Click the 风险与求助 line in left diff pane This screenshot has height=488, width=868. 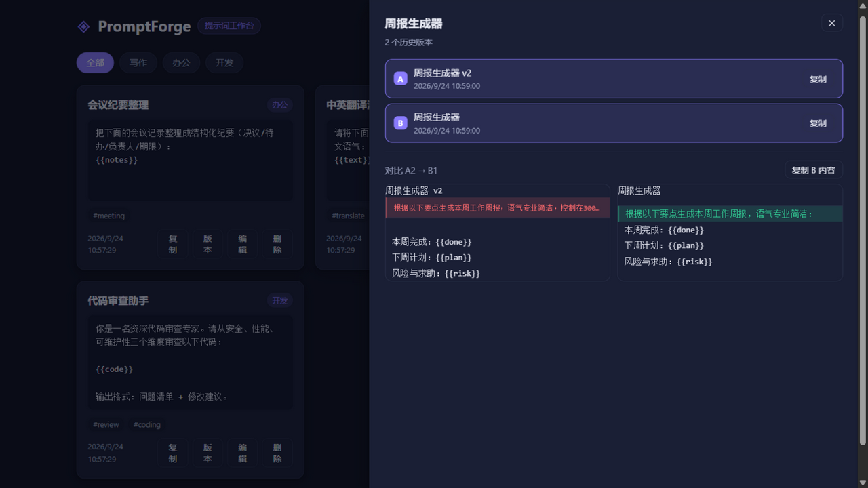click(436, 273)
